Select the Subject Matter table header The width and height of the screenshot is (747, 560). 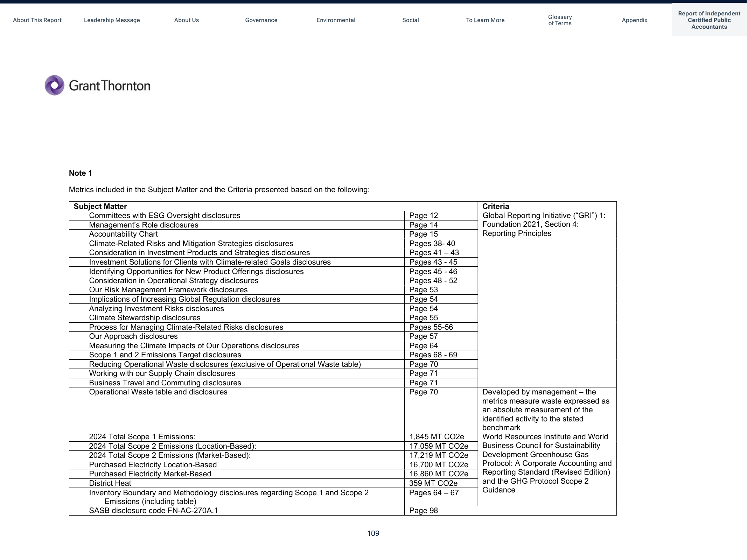click(100, 206)
